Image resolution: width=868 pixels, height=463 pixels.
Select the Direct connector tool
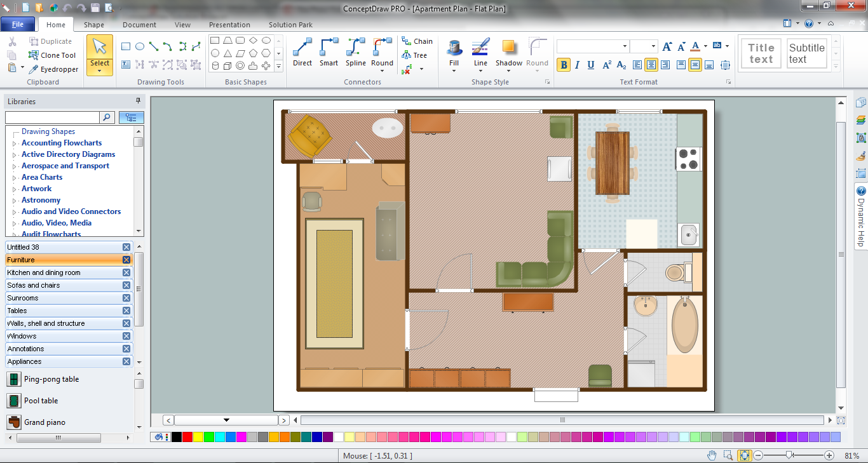[302, 52]
